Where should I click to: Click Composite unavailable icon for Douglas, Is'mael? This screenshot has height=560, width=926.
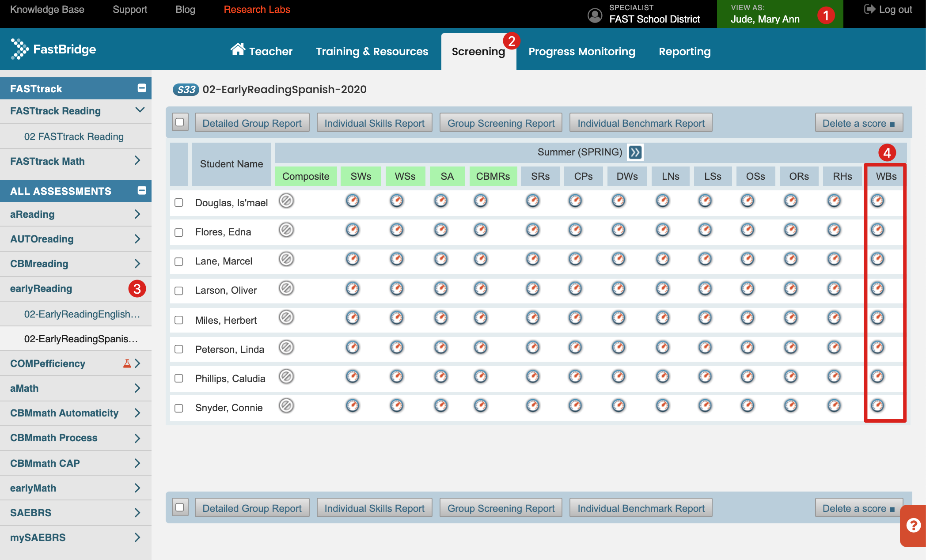tap(286, 201)
